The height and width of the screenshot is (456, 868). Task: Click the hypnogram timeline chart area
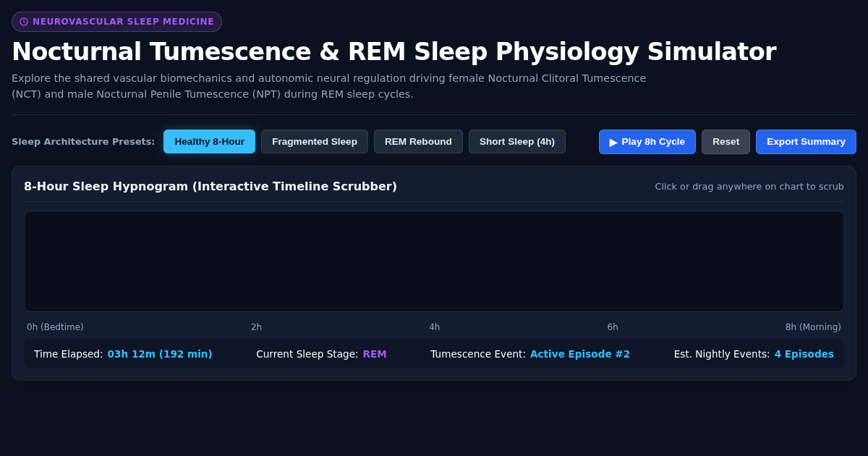[434, 261]
